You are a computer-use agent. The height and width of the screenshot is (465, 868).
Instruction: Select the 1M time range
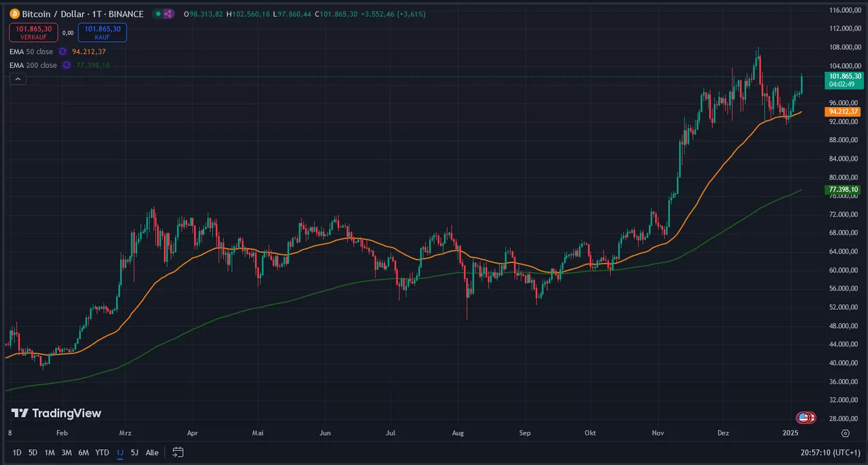click(50, 452)
